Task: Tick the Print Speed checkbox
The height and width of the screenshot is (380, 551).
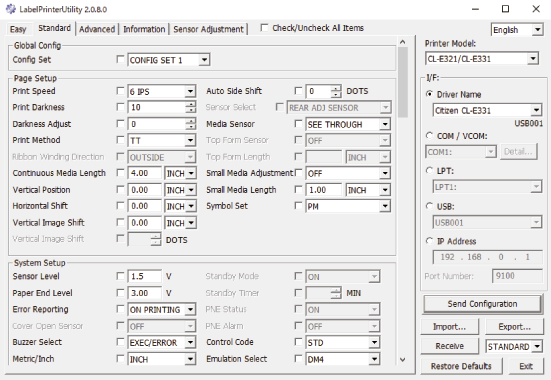Action: pos(120,91)
